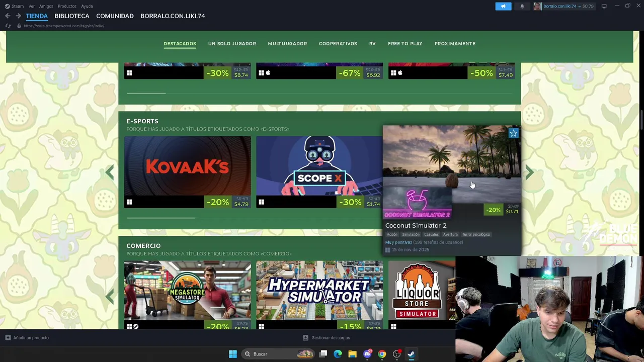Open Gestionar descargas
This screenshot has width=644, height=362.
[x=326, y=338]
